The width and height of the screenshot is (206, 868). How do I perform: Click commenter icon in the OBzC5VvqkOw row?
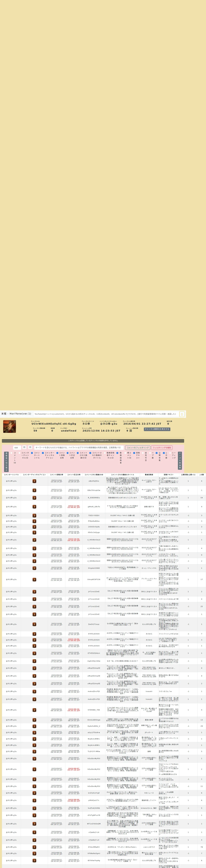pos(34,490)
